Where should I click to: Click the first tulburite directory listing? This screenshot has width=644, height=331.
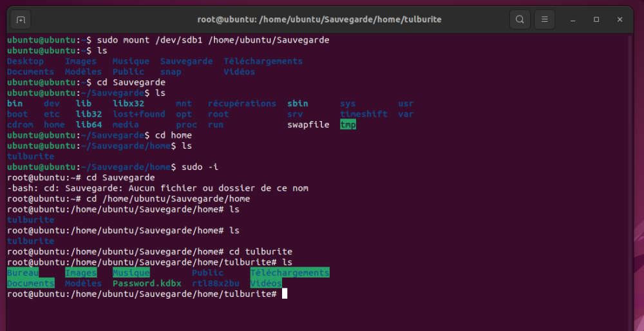[31, 156]
